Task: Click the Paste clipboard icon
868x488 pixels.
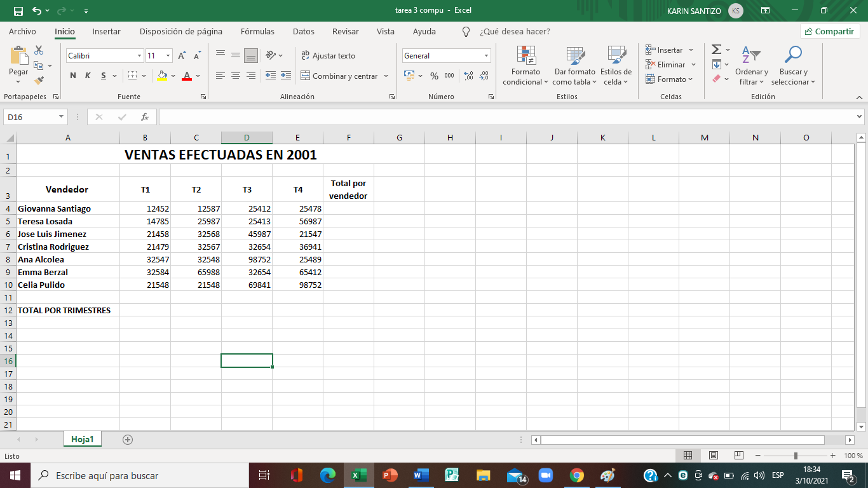Action: tap(18, 56)
